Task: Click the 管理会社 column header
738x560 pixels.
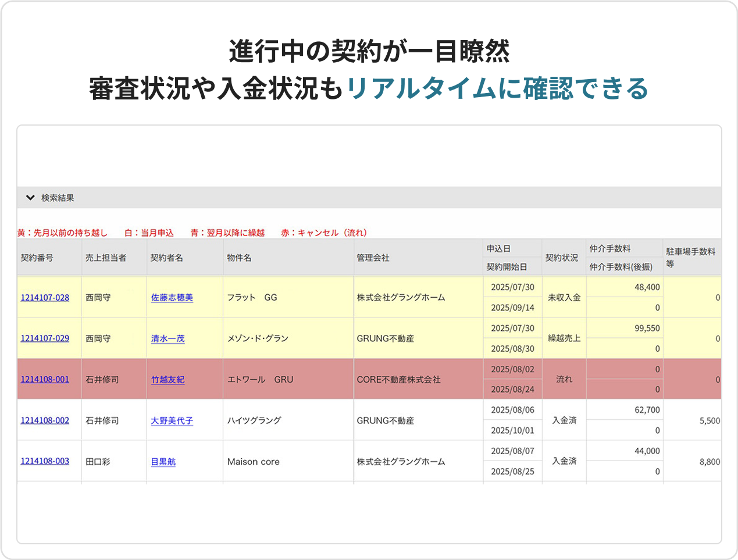Action: coord(373,258)
